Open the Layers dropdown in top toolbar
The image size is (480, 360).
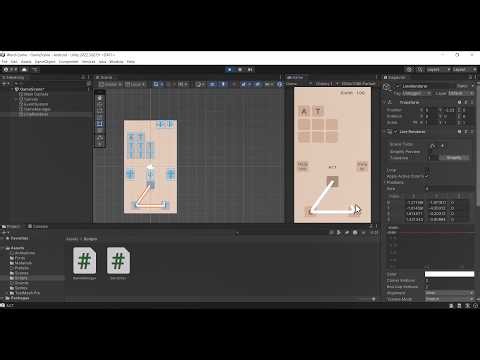tap(438, 69)
